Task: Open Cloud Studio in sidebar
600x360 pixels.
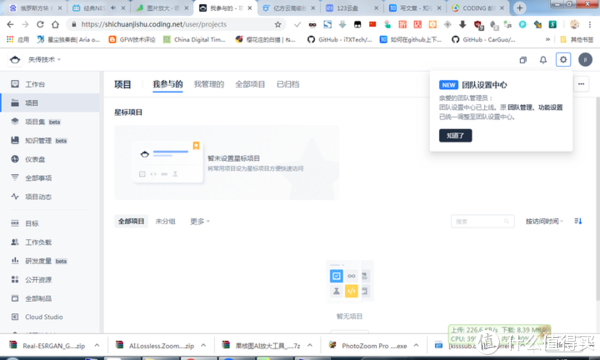Action: (x=50, y=317)
